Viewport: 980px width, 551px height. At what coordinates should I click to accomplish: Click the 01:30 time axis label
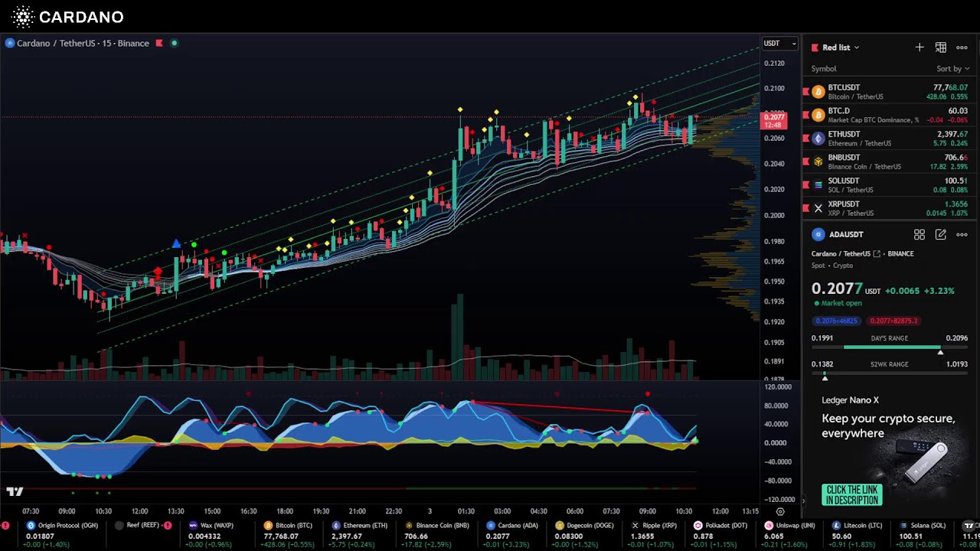tap(465, 511)
